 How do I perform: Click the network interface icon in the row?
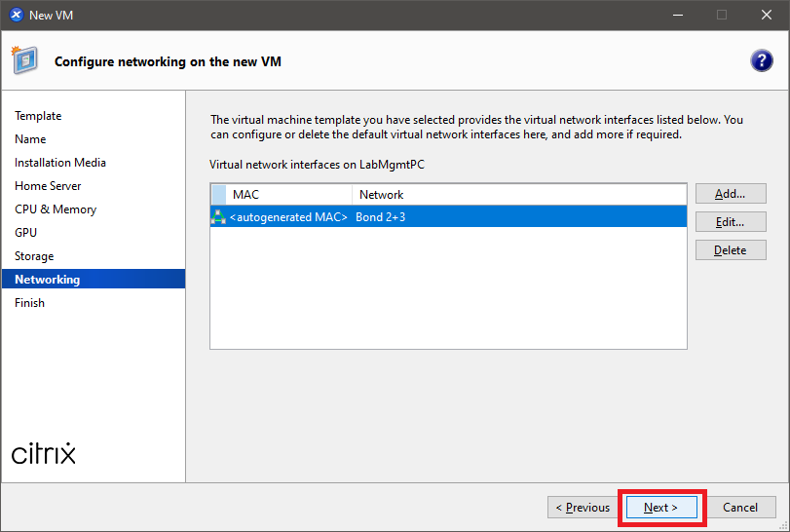tap(218, 217)
